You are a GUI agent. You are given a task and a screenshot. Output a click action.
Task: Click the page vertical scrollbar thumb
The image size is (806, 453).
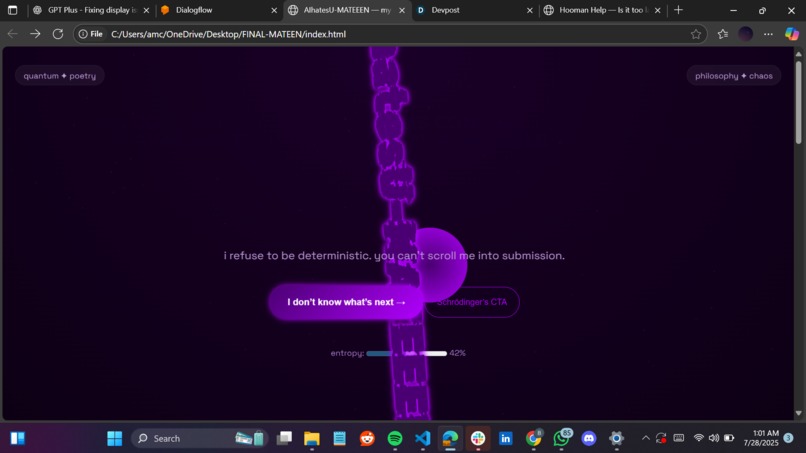[x=798, y=102]
